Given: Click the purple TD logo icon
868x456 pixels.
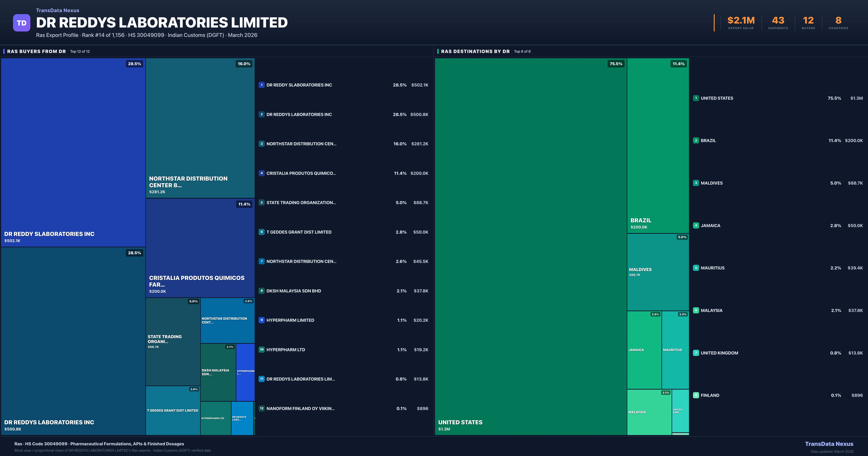Looking at the screenshot, I should point(22,23).
